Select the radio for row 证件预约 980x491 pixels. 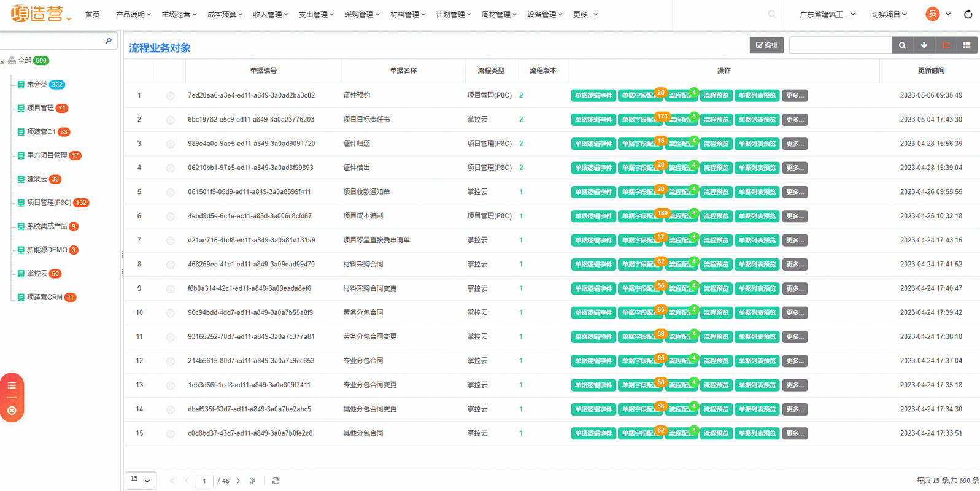171,96
